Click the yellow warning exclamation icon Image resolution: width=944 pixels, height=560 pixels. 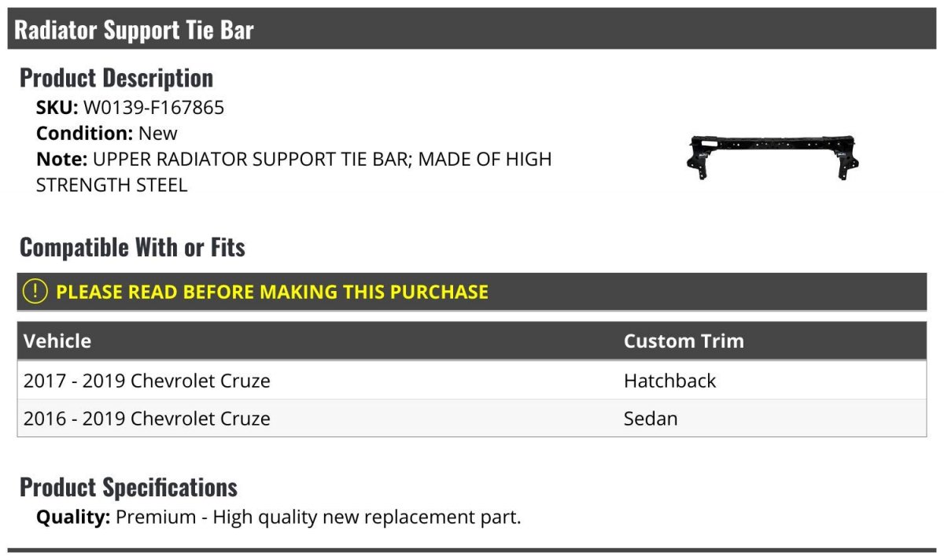35,292
